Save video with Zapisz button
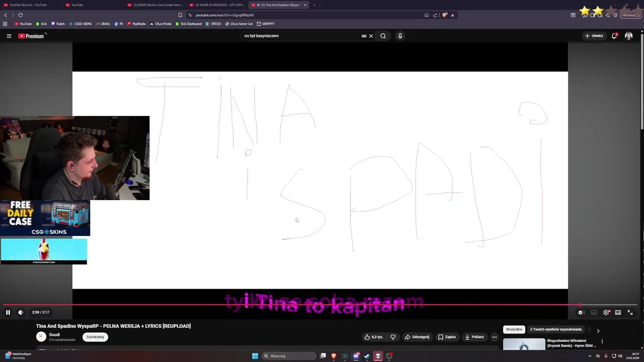 tap(447, 337)
